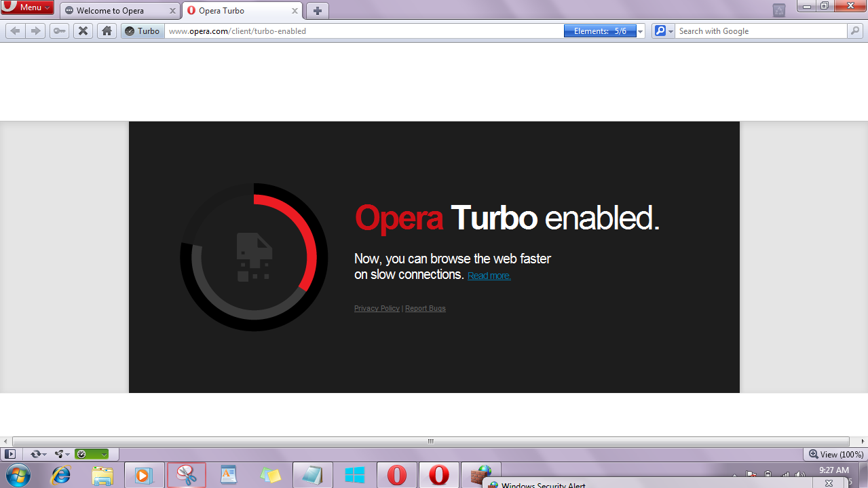Open the closed tabs trash icon
Image resolution: width=868 pixels, height=488 pixels.
[x=779, y=10]
